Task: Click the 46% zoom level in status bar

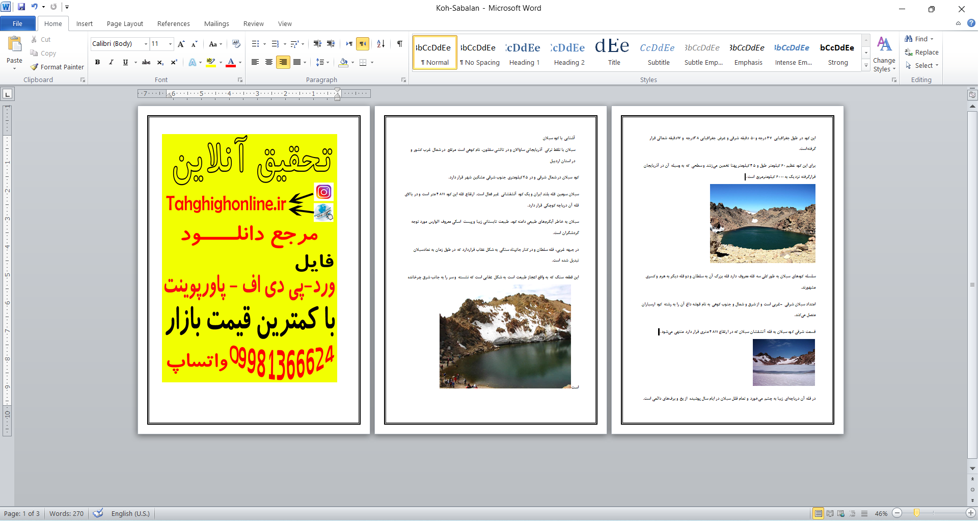Action: pos(881,513)
